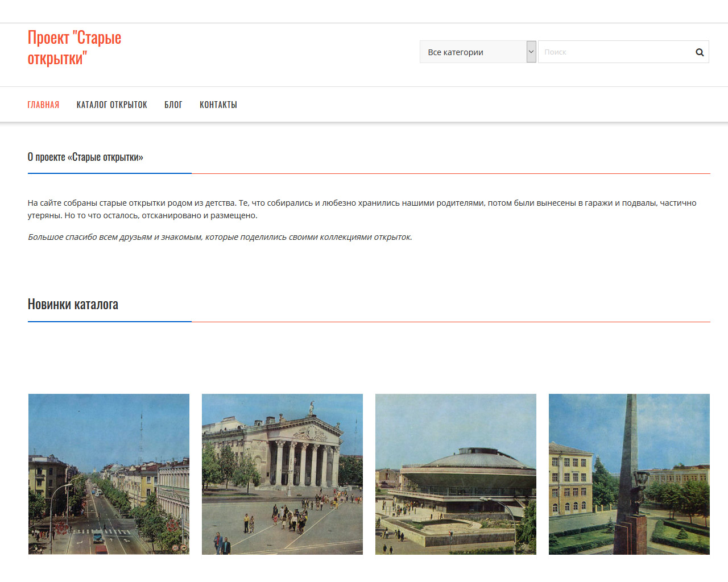Open the round circus building postcard

[x=456, y=474]
